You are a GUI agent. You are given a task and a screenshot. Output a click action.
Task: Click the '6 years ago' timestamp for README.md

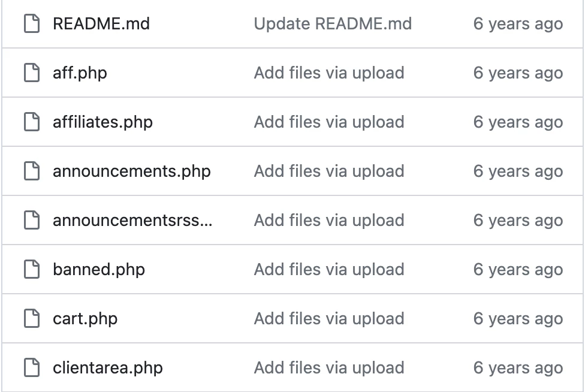tap(518, 23)
